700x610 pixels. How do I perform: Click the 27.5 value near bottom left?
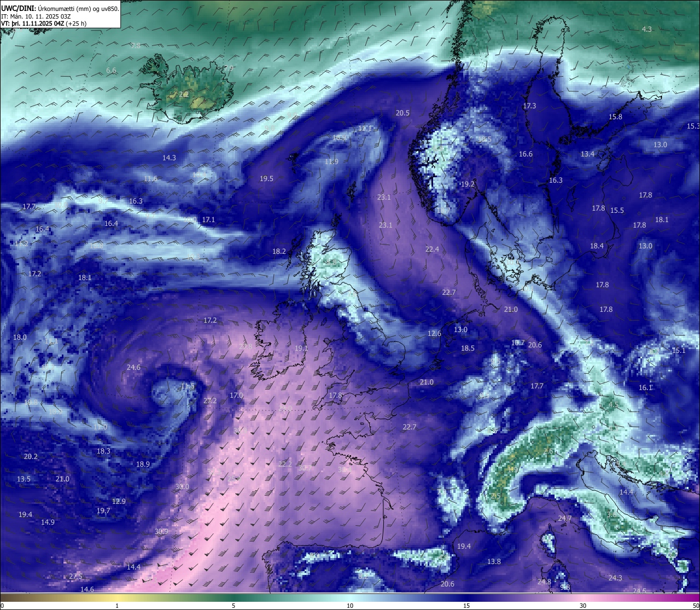pos(75,577)
